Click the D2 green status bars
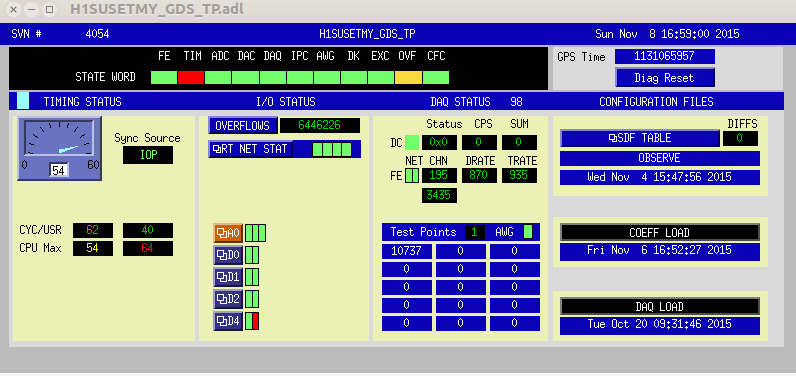 [252, 299]
